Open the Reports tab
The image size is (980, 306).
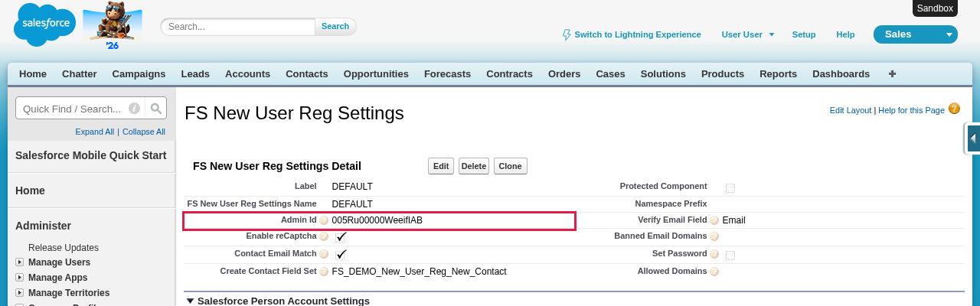point(778,74)
